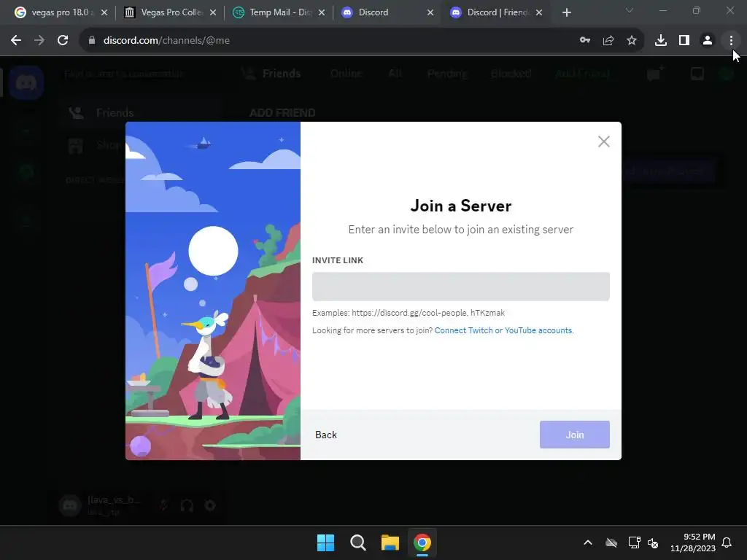Open OneDrive tray icon
Screen dimensions: 747x560
611,542
